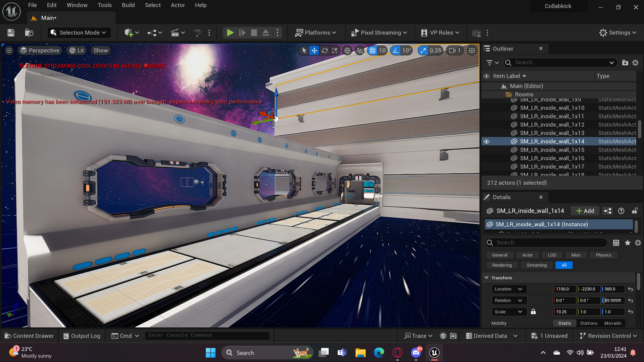Toggle rotation snapping angle icon
The image size is (644, 362).
click(396, 50)
